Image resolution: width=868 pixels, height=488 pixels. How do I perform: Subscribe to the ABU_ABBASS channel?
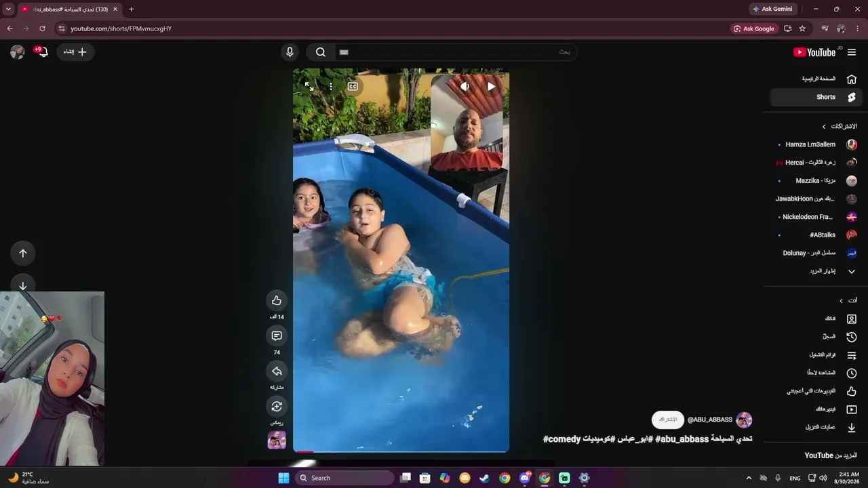click(668, 420)
